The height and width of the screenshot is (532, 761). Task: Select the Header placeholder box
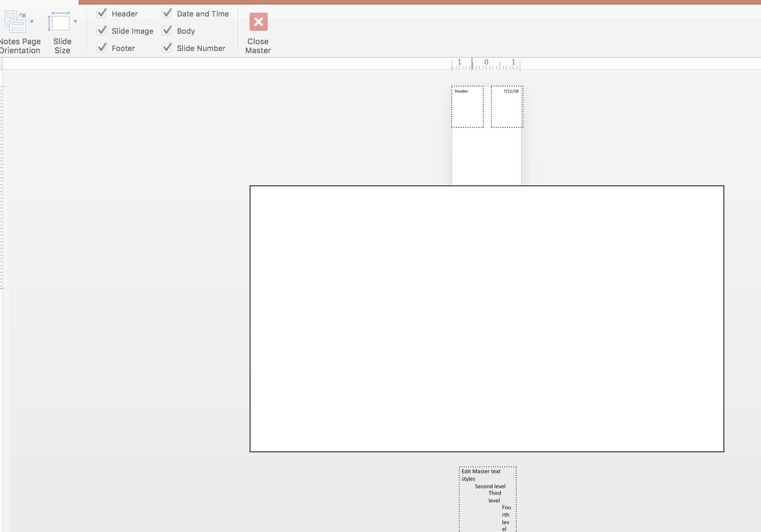coord(467,107)
